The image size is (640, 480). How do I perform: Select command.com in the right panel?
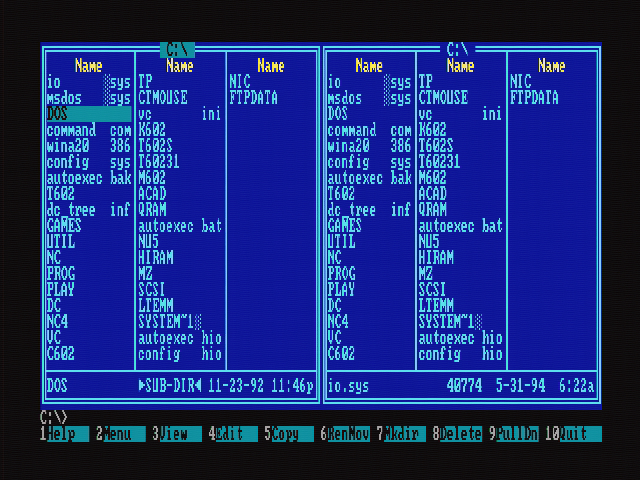point(369,130)
